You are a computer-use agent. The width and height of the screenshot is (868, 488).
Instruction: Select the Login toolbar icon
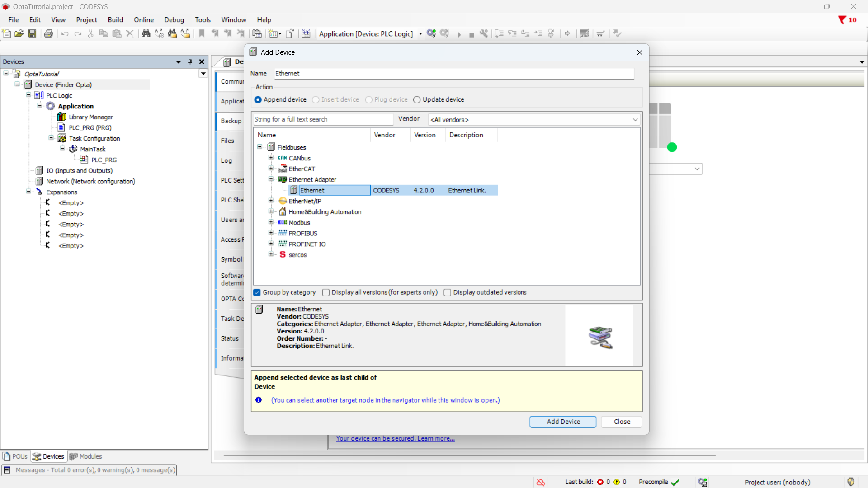point(431,33)
